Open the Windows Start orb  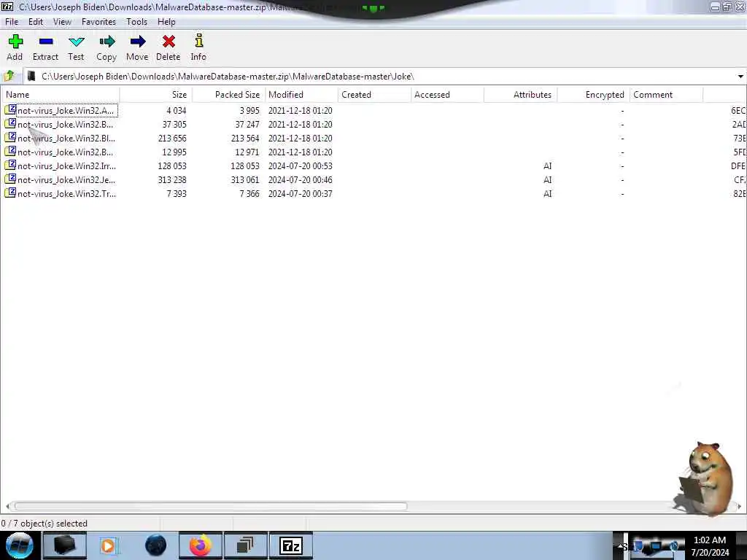click(x=20, y=545)
